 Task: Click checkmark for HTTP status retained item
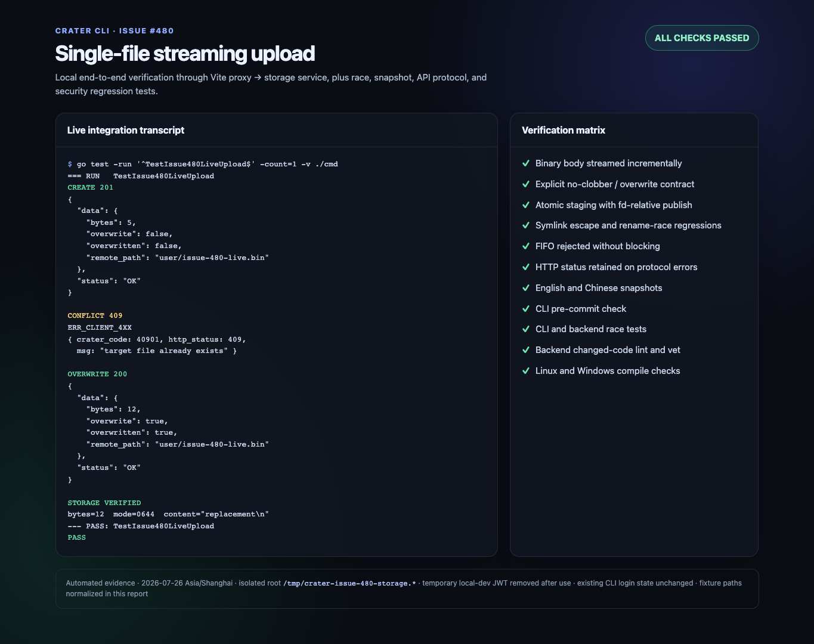526,267
